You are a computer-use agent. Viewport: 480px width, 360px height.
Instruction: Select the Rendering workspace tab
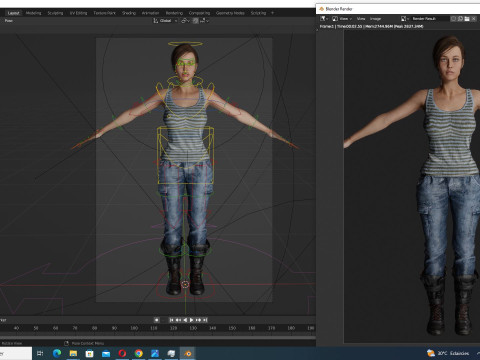click(174, 13)
